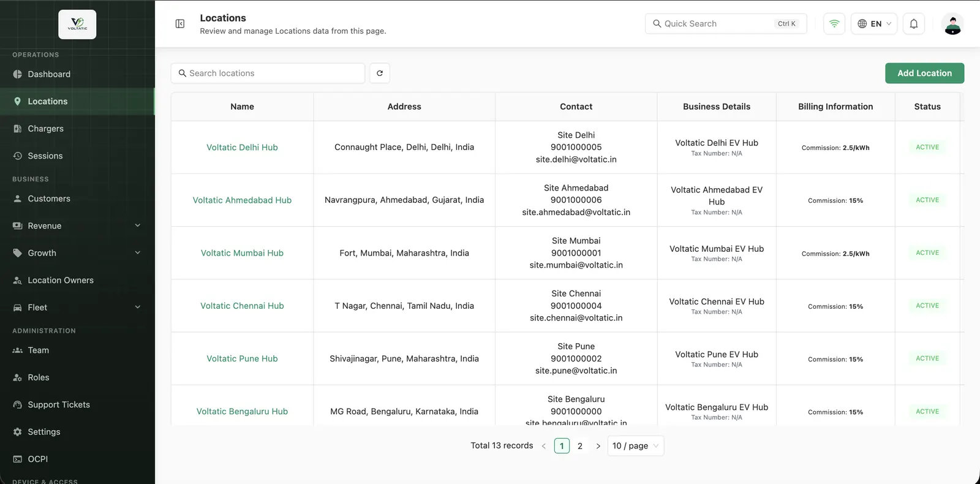The height and width of the screenshot is (484, 980).
Task: Click the Wi-Fi connection status icon
Action: coord(834,24)
